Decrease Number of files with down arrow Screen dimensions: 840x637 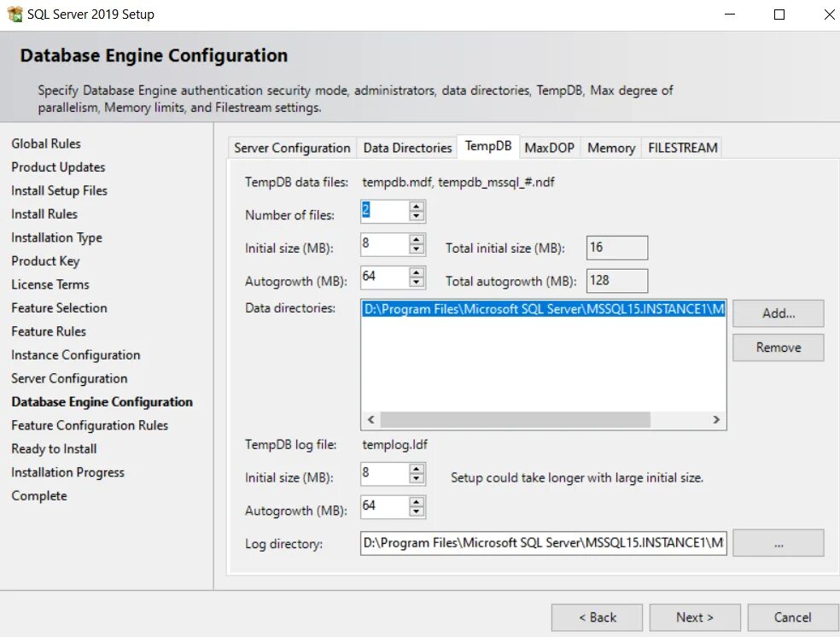[x=417, y=216]
